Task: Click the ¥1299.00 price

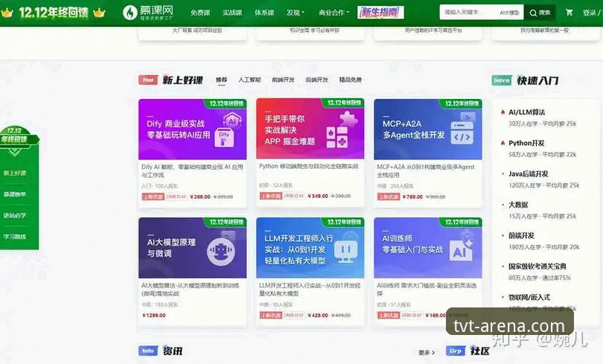Action: point(154,315)
